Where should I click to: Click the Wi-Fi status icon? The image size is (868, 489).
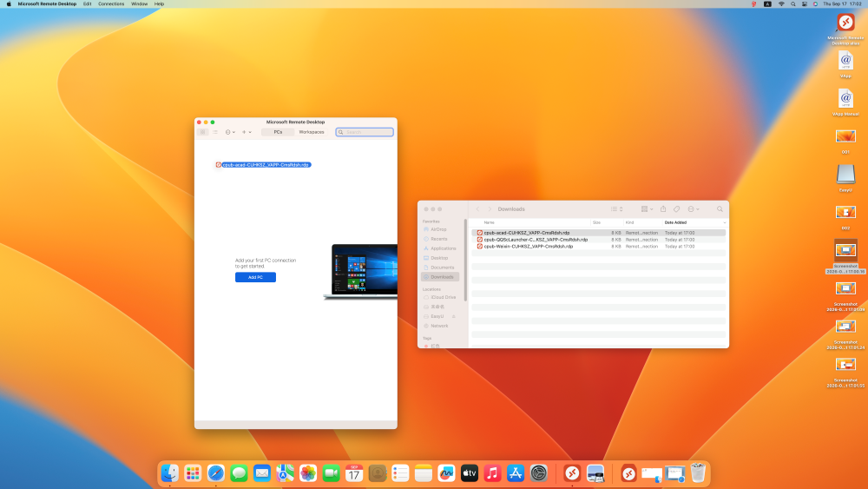782,3
